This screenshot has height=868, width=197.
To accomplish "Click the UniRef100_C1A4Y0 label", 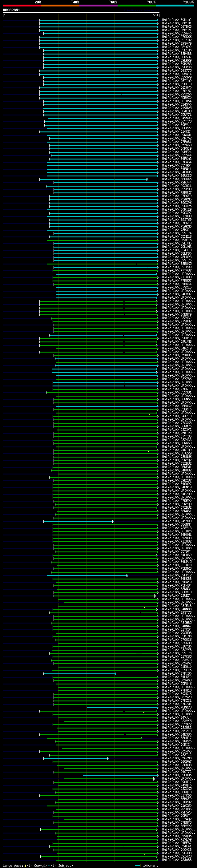I will pos(176,582).
